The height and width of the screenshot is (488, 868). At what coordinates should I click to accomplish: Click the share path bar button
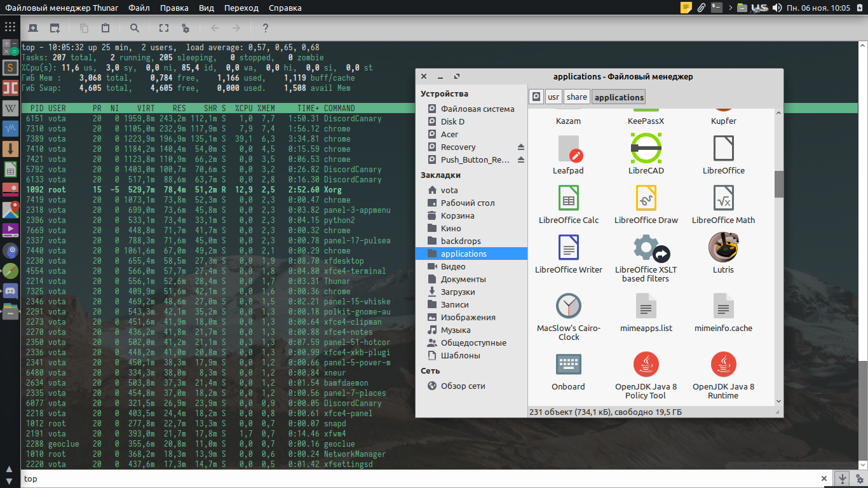coord(577,97)
